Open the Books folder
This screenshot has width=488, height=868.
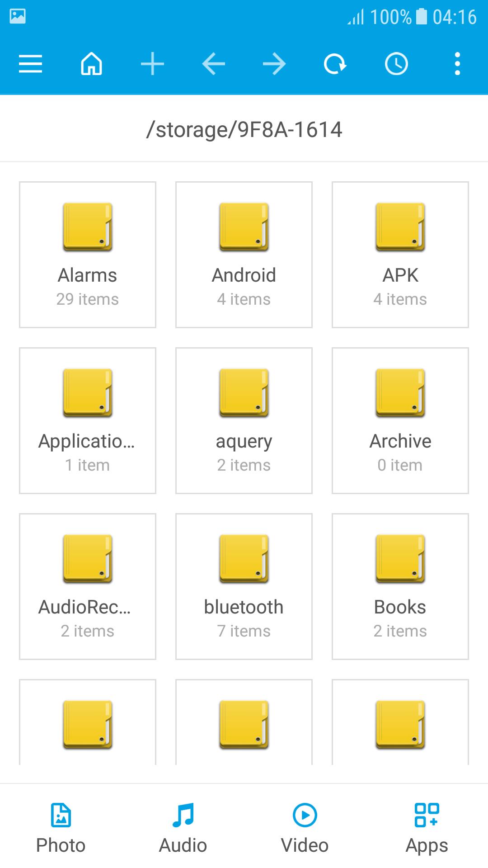(x=400, y=586)
